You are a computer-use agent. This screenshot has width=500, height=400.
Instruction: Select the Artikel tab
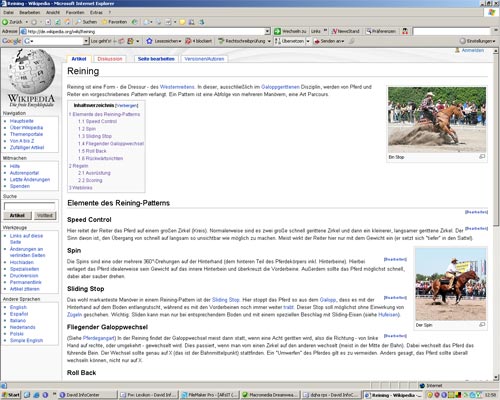pos(79,59)
